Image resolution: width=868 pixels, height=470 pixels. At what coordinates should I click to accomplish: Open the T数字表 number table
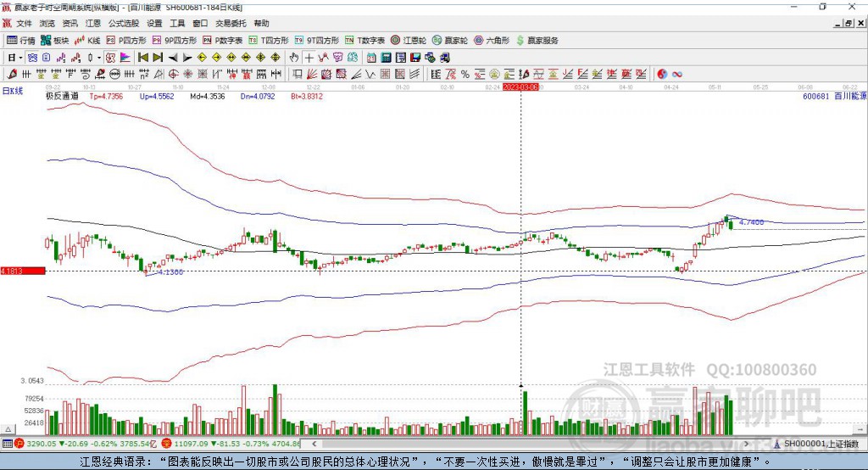pos(364,41)
